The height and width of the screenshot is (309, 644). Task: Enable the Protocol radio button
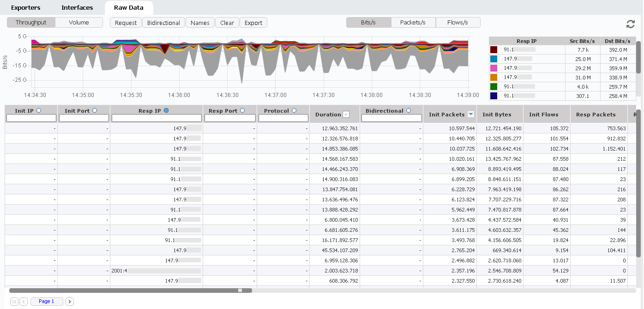coord(294,110)
